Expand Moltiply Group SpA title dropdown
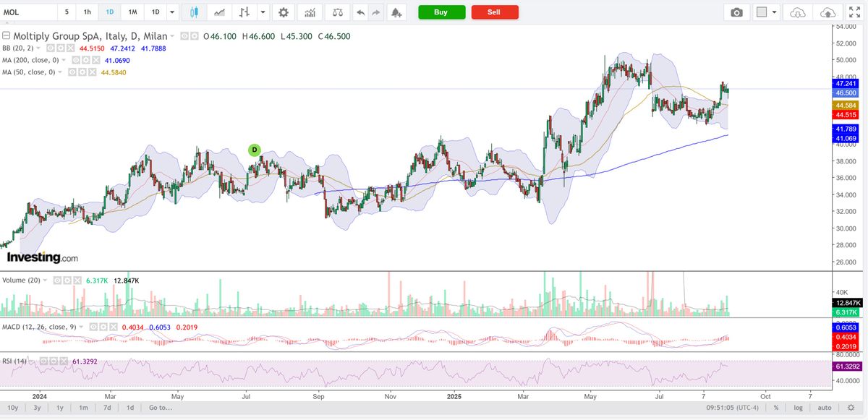868x420 pixels. [x=174, y=35]
